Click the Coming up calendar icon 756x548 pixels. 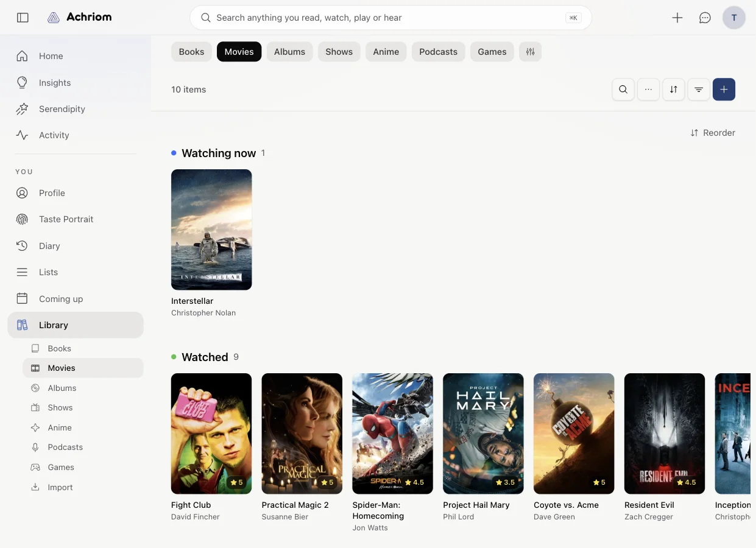tap(23, 298)
